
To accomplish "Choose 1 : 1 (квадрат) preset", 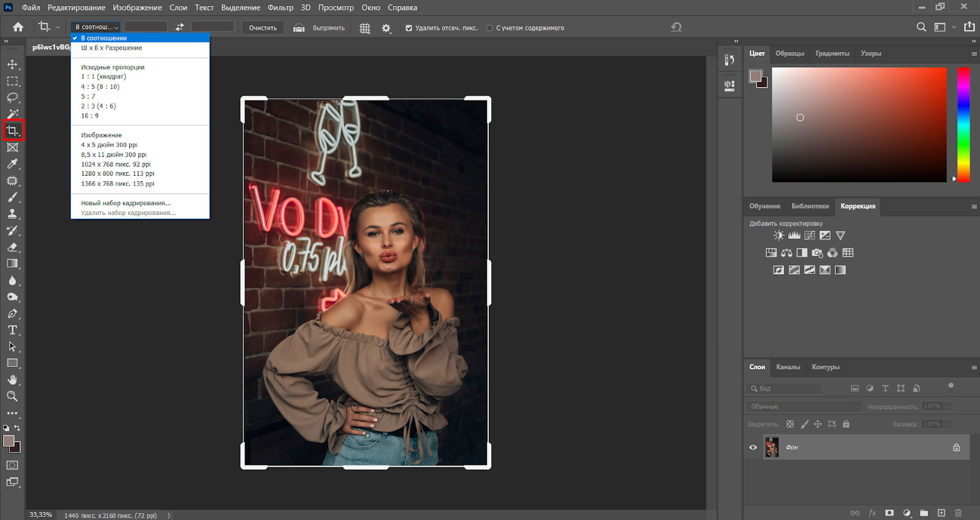I will pyautogui.click(x=104, y=77).
